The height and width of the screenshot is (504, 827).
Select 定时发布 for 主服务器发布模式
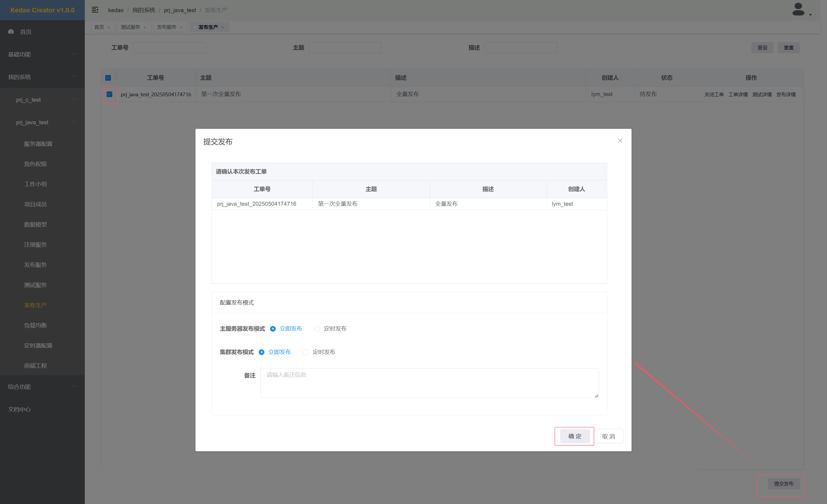click(x=317, y=329)
